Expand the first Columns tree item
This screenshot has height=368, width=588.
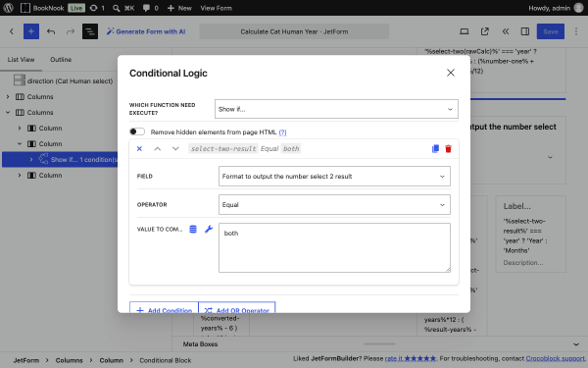[8, 96]
